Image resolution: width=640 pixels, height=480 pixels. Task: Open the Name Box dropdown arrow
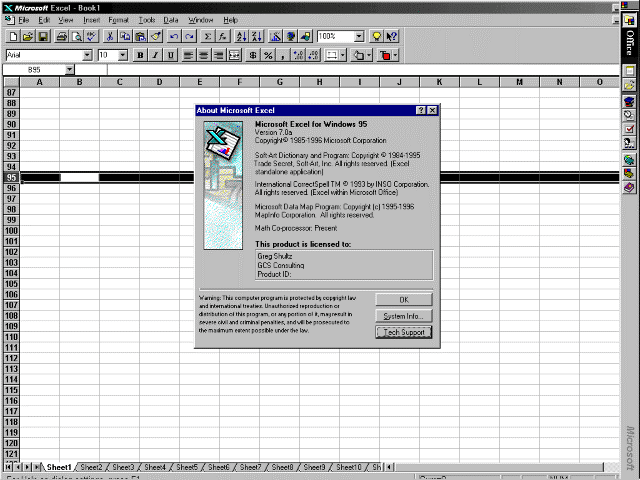70,70
